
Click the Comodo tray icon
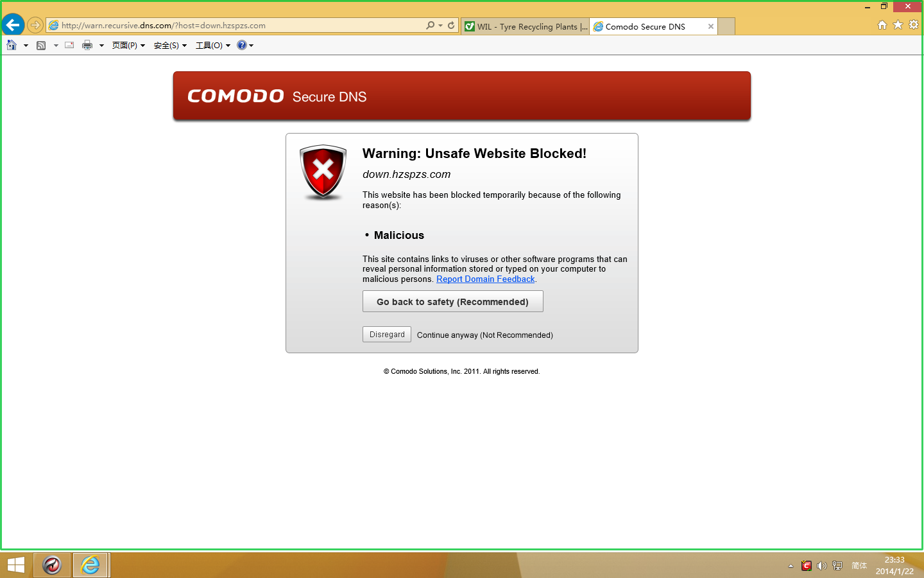(x=807, y=566)
